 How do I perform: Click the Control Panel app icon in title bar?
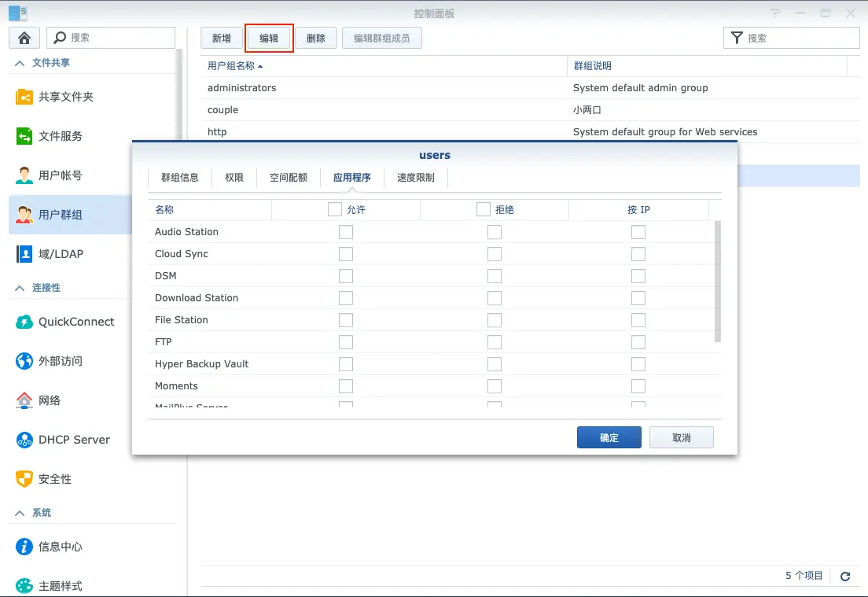click(18, 13)
